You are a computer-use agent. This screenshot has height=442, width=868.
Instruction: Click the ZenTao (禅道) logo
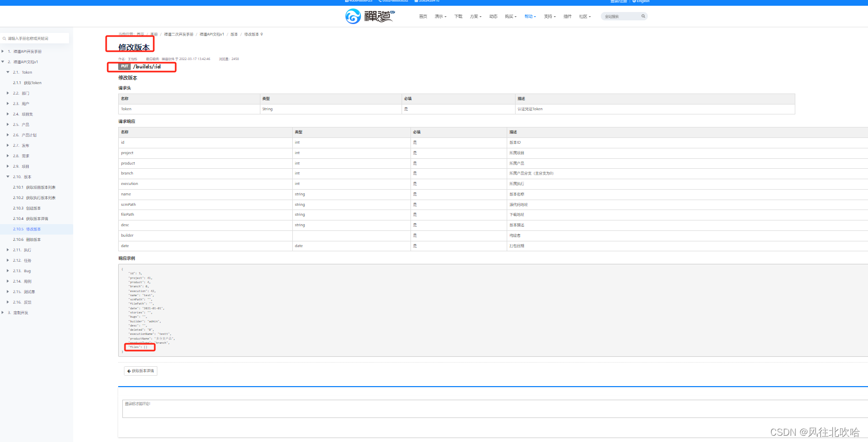[x=369, y=16]
